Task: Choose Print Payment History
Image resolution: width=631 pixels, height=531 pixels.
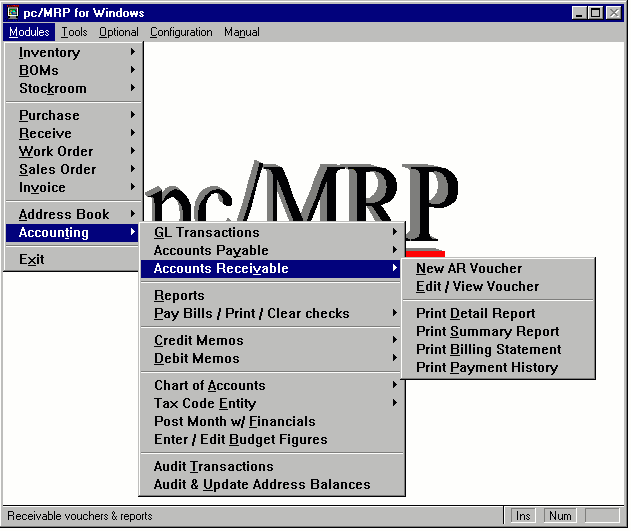Action: pos(498,368)
